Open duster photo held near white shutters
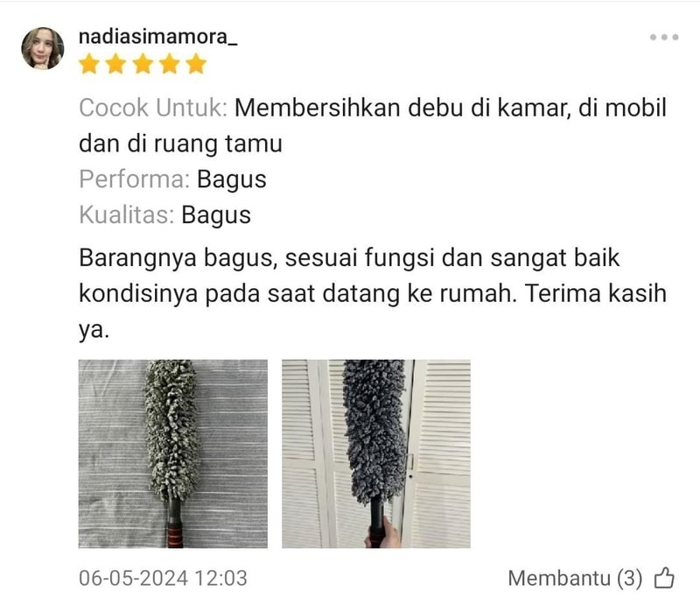The height and width of the screenshot is (612, 700). (376, 454)
